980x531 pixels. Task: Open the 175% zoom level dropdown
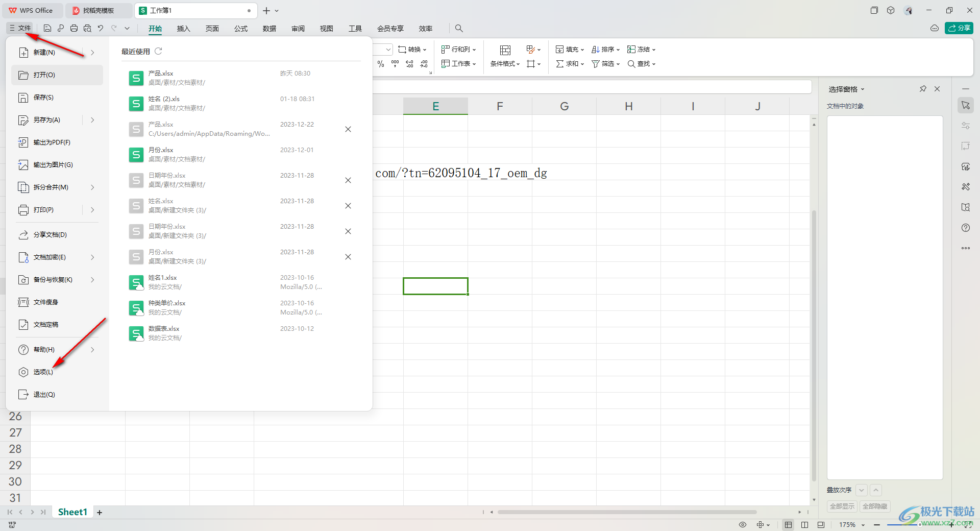851,525
